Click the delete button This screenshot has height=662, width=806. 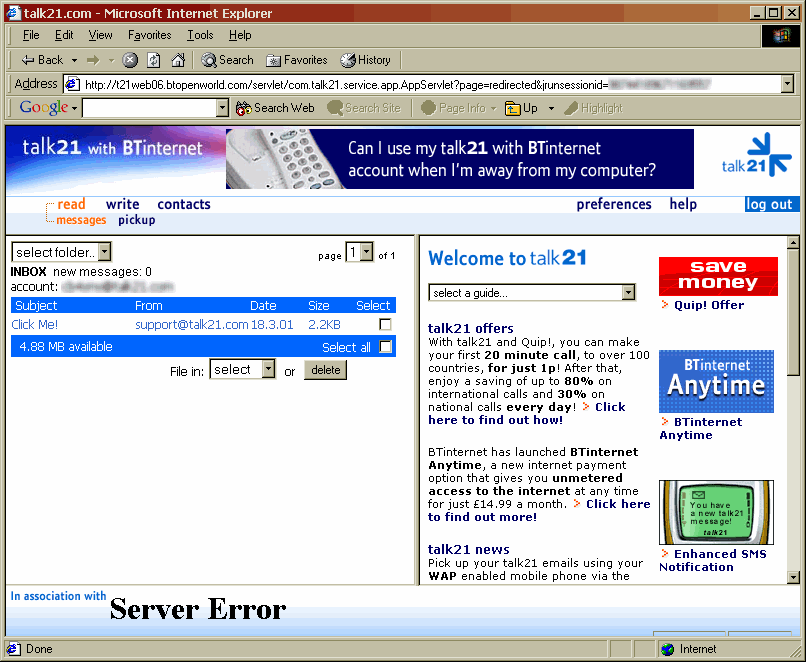click(325, 370)
